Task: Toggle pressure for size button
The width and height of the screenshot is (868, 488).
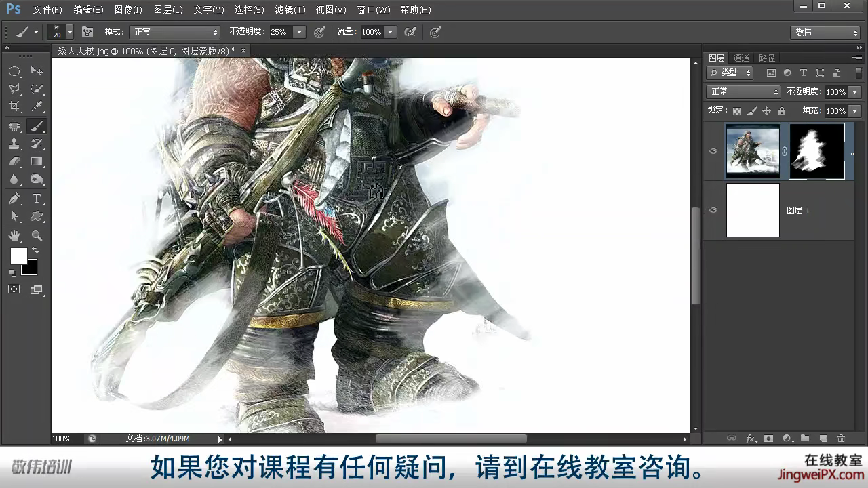Action: tap(435, 32)
